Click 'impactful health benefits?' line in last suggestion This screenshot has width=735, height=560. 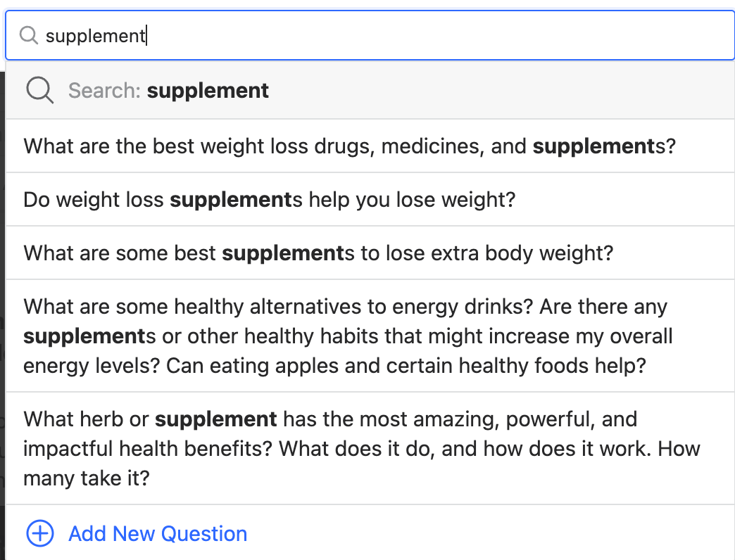tap(148, 449)
